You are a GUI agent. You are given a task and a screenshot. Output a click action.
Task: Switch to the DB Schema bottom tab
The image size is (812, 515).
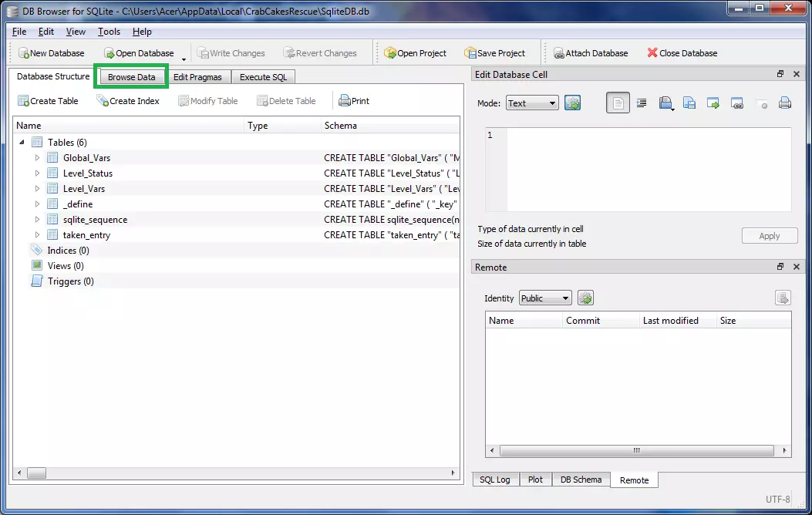581,480
